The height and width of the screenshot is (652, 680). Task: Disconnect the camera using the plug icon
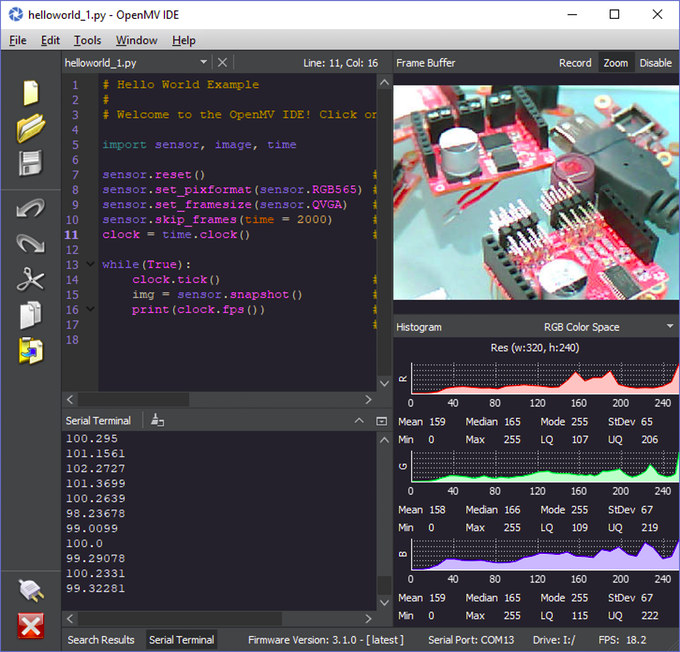point(31,590)
